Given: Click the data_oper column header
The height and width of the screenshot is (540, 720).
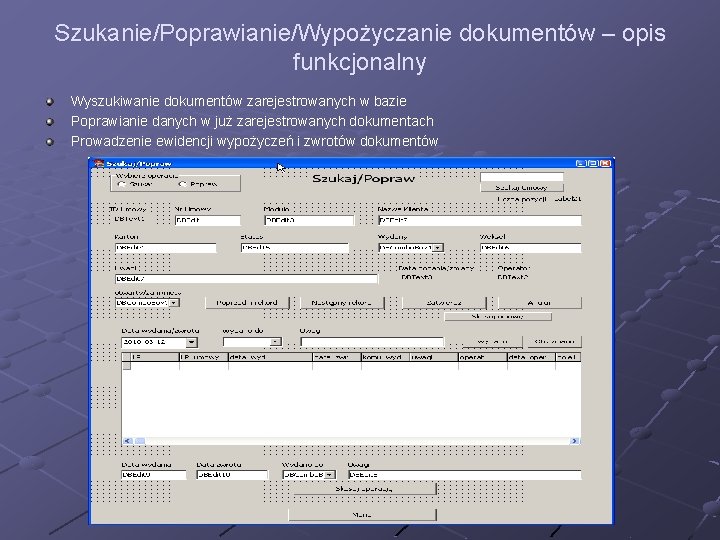Looking at the screenshot, I should tap(531, 357).
